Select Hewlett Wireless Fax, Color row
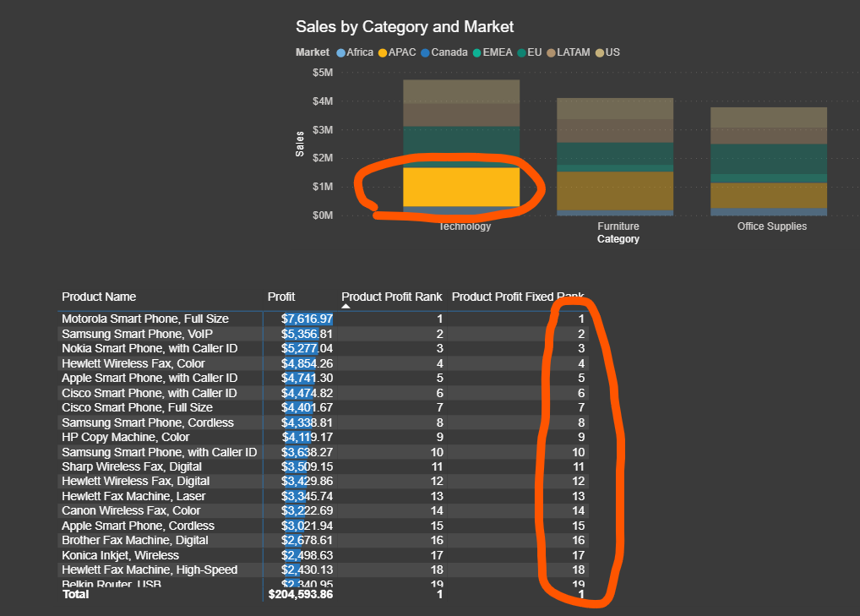Screen dimensions: 860x616 pos(323,363)
